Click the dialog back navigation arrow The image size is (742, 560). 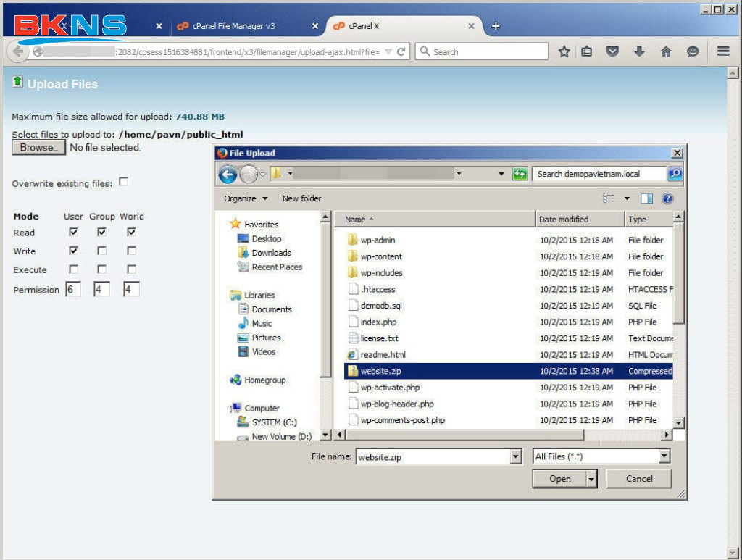(228, 175)
